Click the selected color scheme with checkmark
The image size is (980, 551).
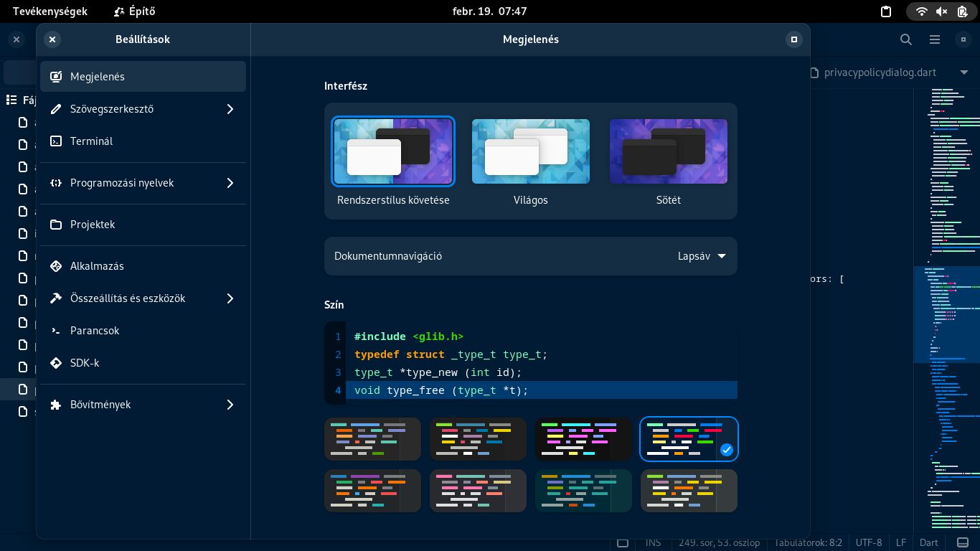(689, 439)
